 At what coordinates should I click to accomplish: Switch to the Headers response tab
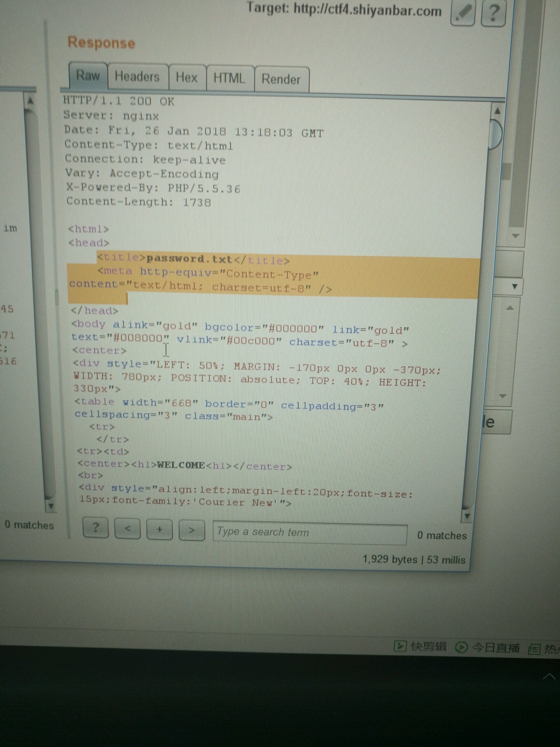(x=137, y=77)
